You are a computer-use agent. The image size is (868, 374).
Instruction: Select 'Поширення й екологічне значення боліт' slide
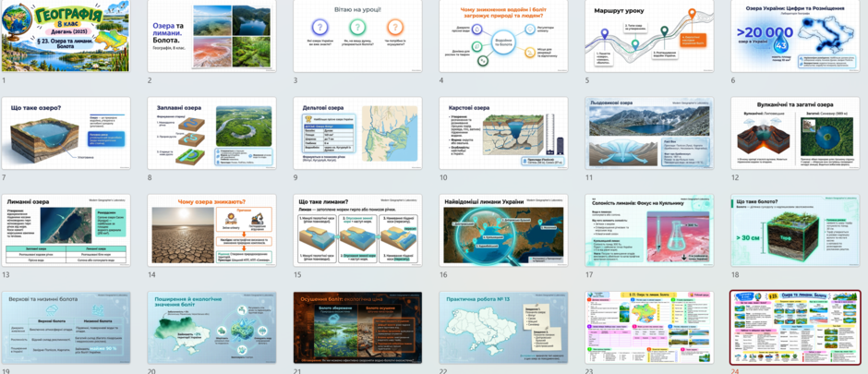[x=211, y=328]
